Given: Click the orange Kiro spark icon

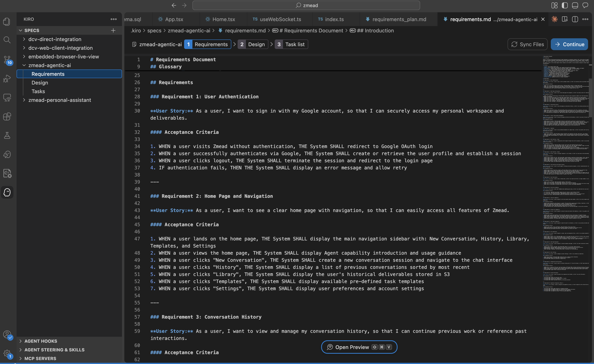Looking at the screenshot, I should tap(555, 19).
